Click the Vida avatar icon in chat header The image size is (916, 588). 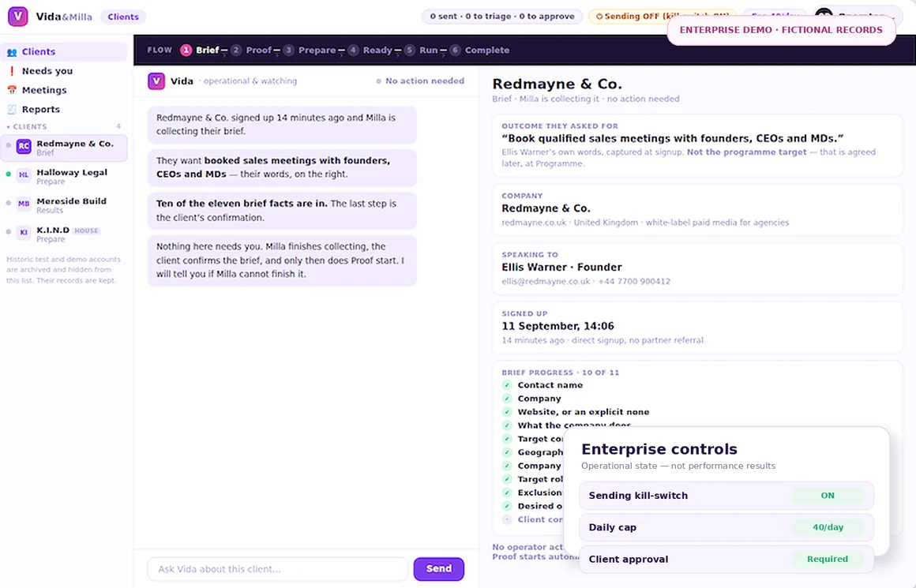click(x=156, y=81)
